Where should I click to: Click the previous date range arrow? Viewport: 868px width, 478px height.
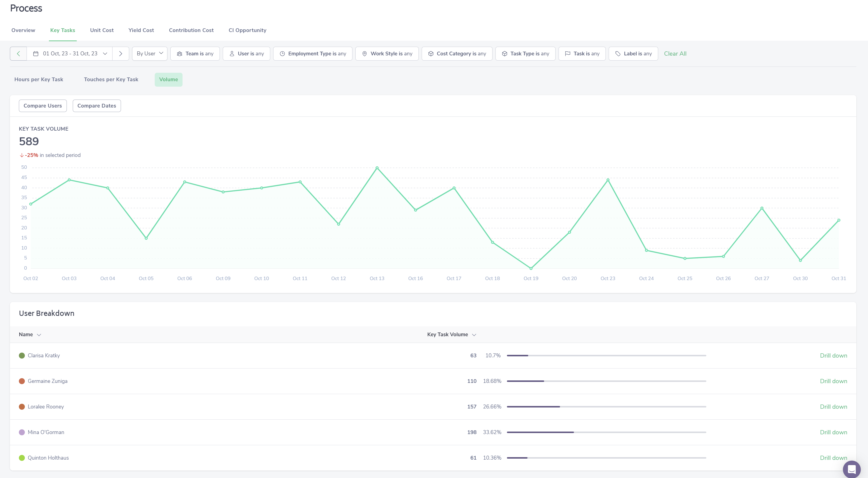point(19,54)
